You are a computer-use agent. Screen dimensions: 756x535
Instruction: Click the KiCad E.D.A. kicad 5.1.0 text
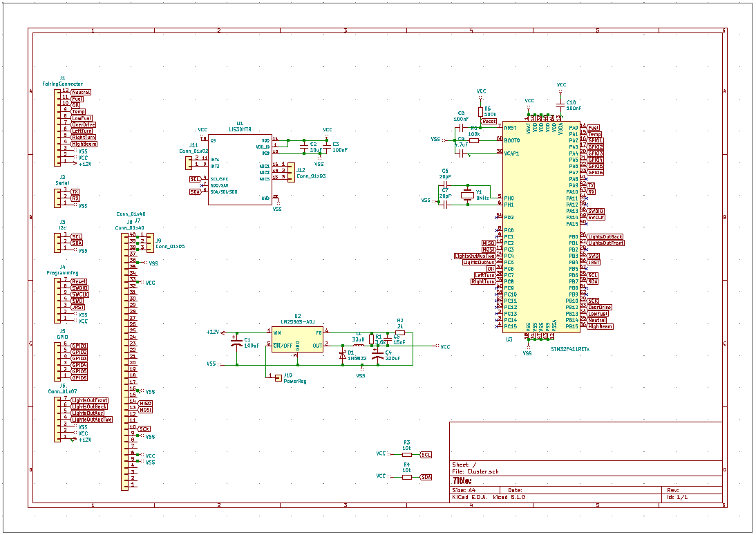[x=489, y=497]
